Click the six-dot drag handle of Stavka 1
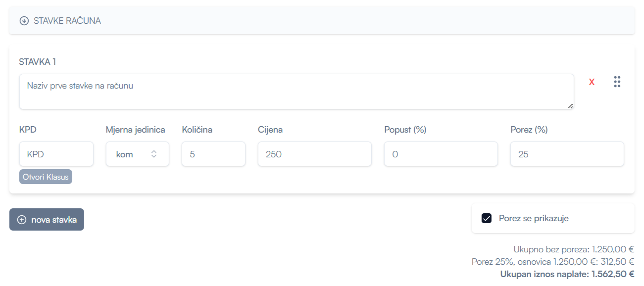 (x=617, y=82)
